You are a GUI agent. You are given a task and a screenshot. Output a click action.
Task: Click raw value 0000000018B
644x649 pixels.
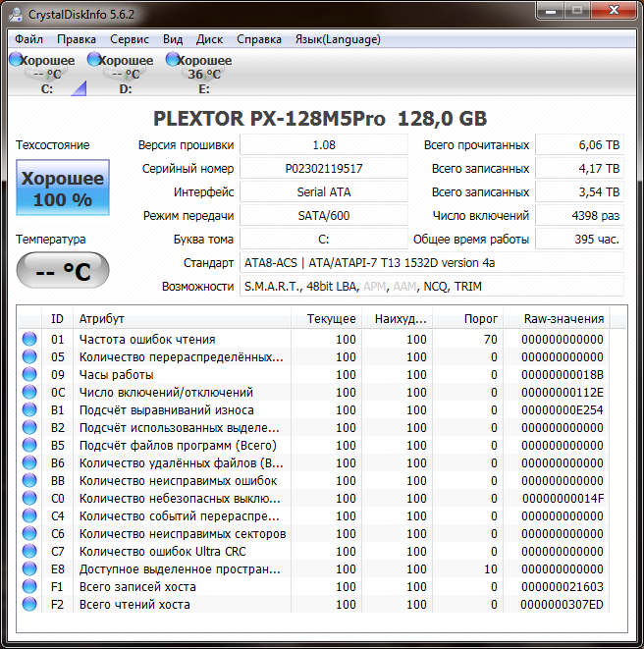pyautogui.click(x=563, y=375)
